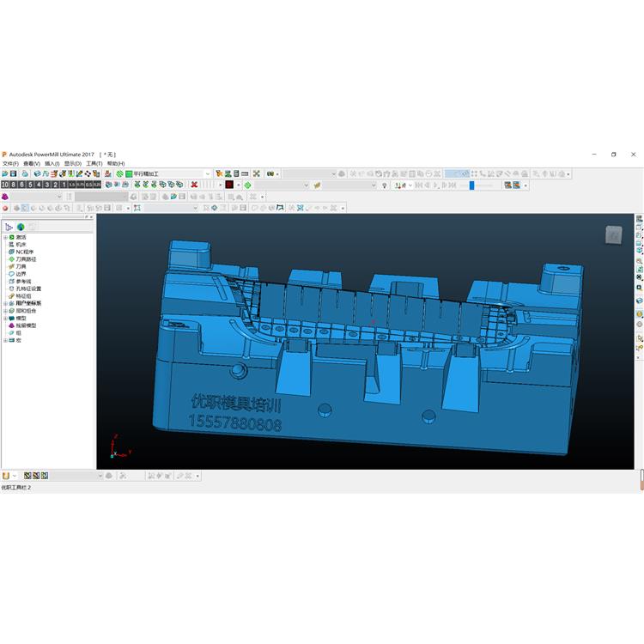This screenshot has width=644, height=644.
Task: Click the Save Project disk icon
Action: 13,173
